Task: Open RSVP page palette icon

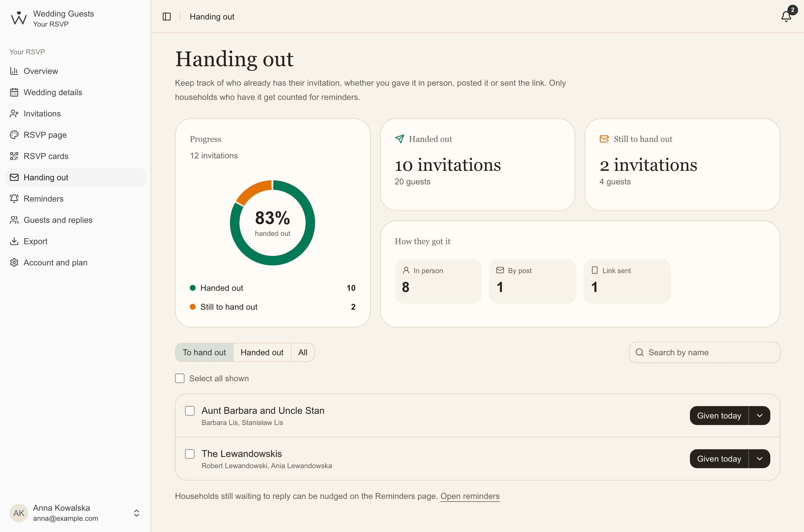Action: click(14, 135)
